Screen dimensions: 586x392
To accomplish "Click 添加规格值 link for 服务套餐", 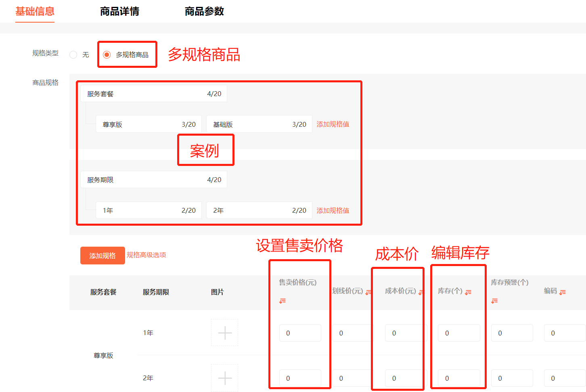I will pyautogui.click(x=333, y=124).
